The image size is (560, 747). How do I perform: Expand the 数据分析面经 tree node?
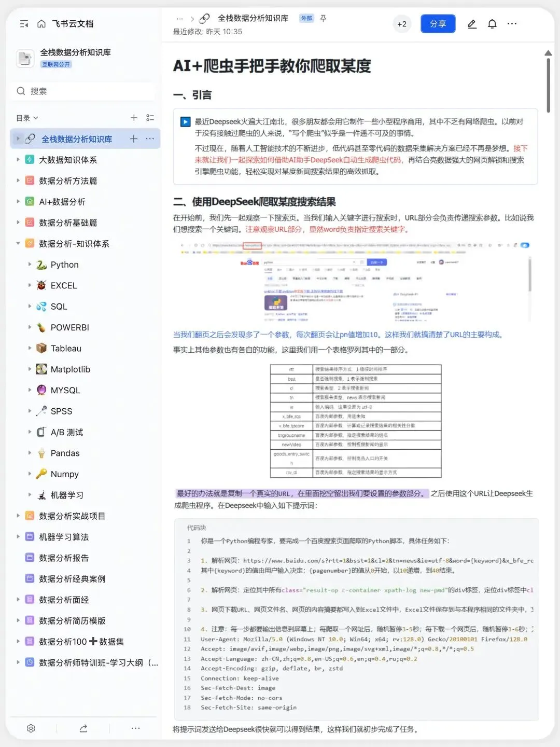point(18,600)
